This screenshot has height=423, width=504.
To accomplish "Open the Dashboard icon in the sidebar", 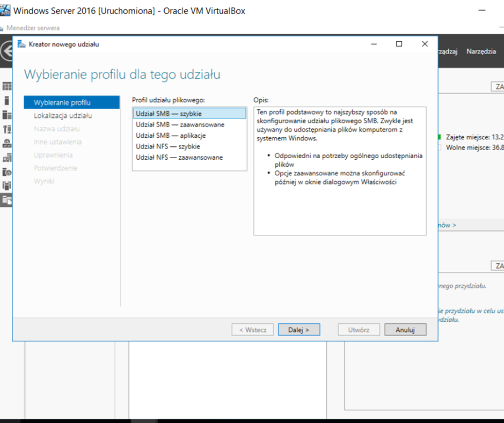I will tap(7, 86).
